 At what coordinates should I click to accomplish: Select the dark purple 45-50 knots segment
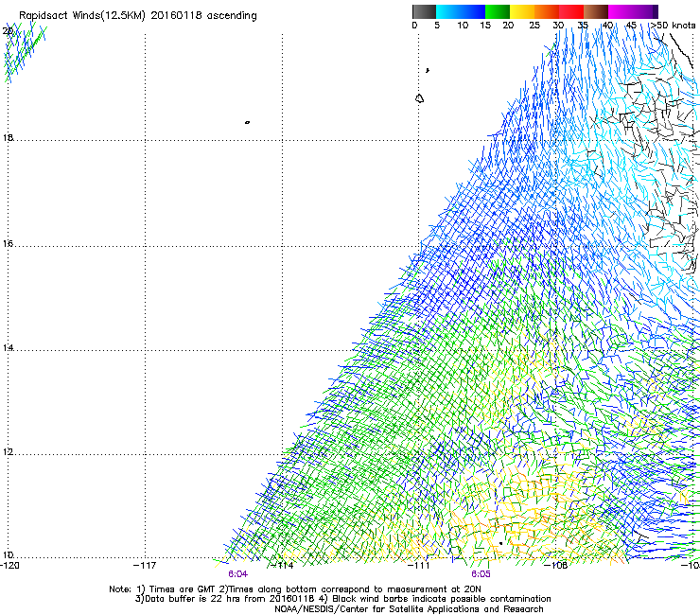point(645,11)
